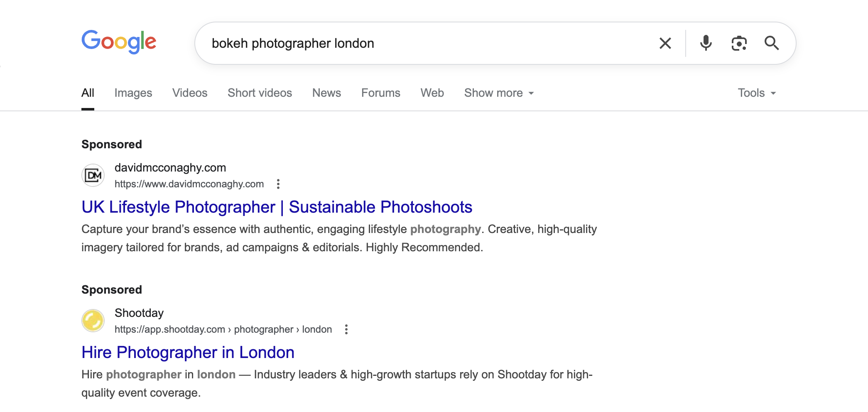Click the Google logo
868x412 pixels.
pyautogui.click(x=119, y=42)
